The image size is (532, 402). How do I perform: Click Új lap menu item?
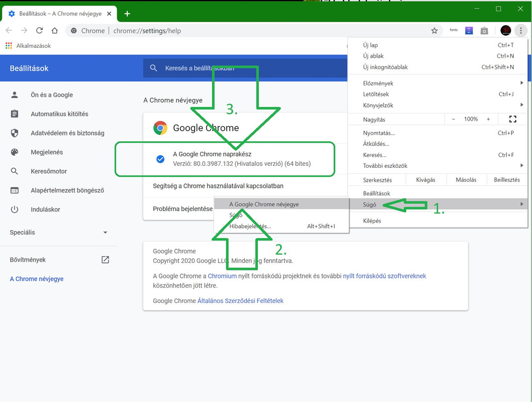[x=437, y=45]
